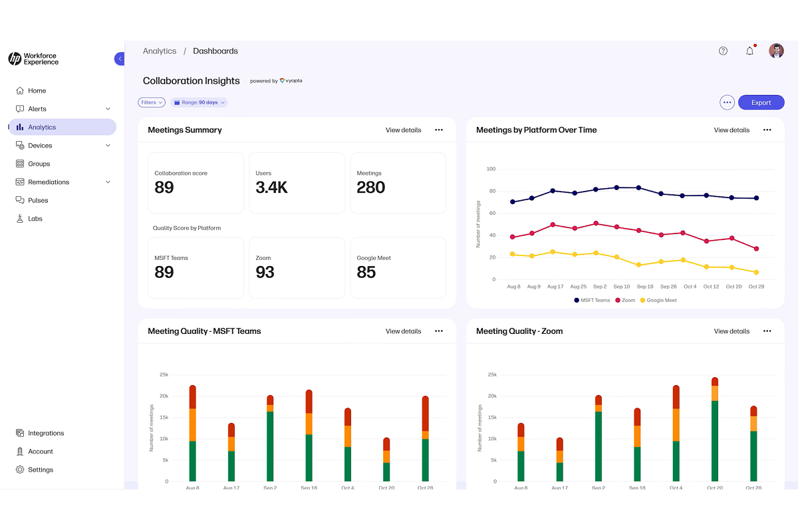Click the Alerts icon in sidebar
The height and width of the screenshot is (532, 798).
tap(20, 109)
